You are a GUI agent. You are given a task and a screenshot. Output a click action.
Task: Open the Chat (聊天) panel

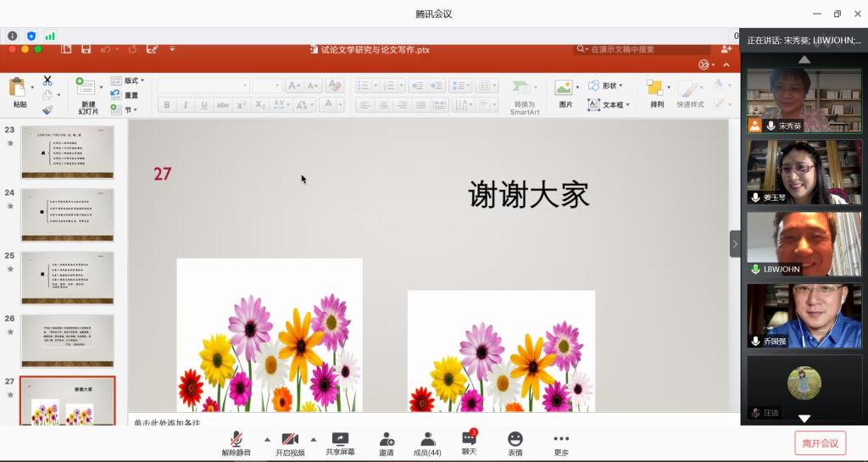coord(469,443)
